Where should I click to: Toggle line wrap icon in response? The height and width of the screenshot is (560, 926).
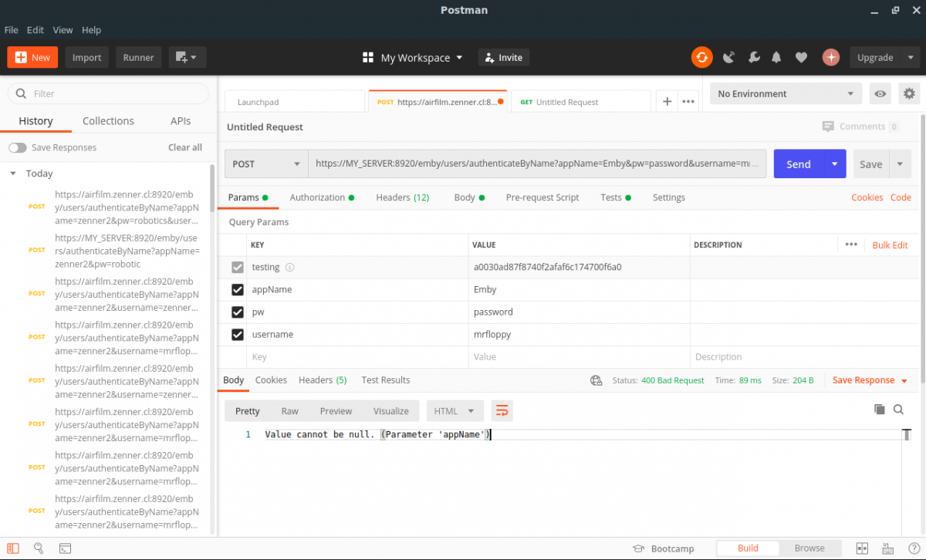502,410
